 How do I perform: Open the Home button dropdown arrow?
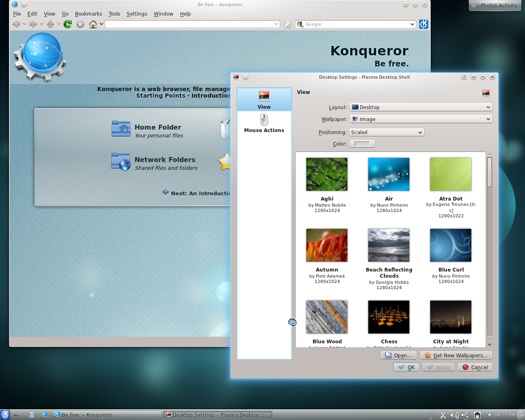click(101, 24)
